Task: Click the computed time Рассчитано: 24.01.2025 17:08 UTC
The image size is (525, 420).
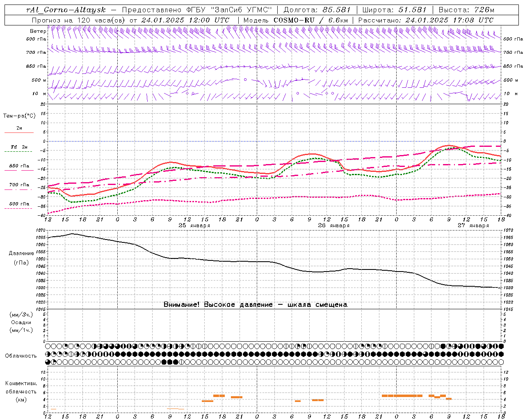Action: pyautogui.click(x=426, y=20)
